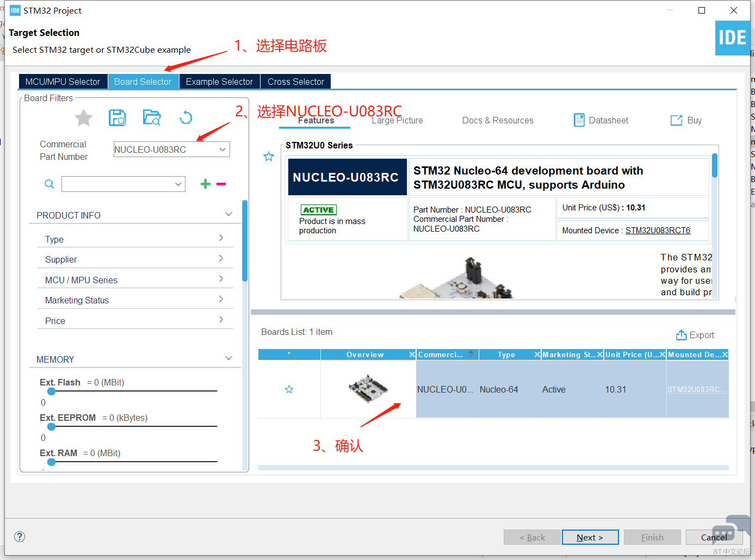Open the STM32U083RCT6 mounted device link
Screen dimensions: 755x560
[658, 231]
